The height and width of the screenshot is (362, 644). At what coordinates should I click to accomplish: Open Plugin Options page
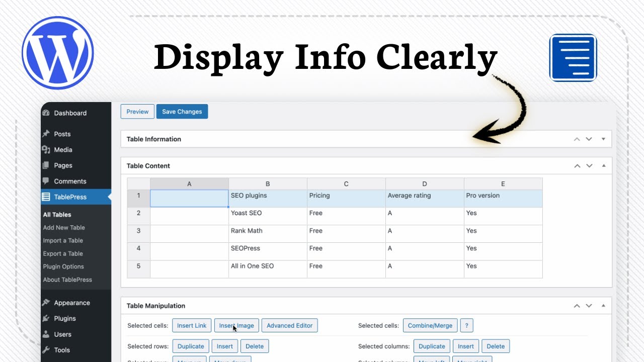pos(63,267)
